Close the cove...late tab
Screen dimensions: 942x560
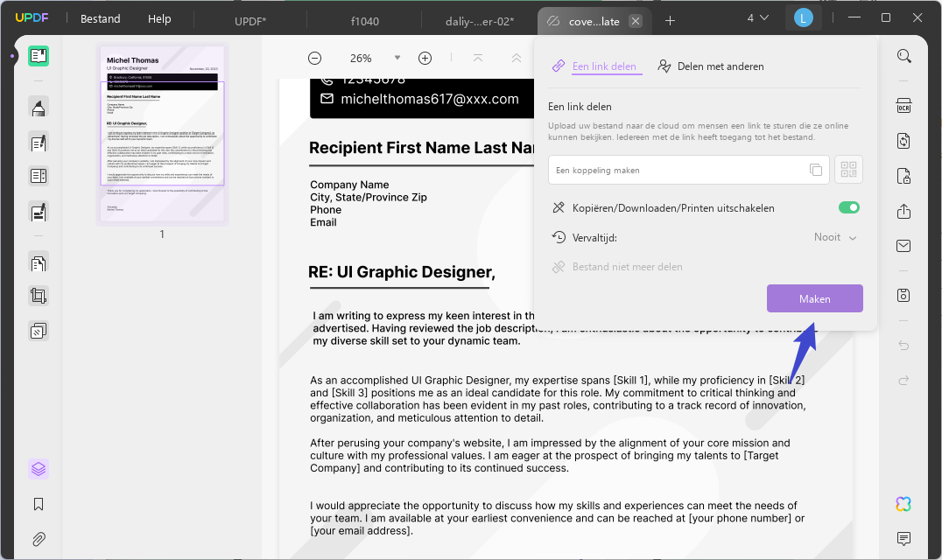(x=635, y=21)
